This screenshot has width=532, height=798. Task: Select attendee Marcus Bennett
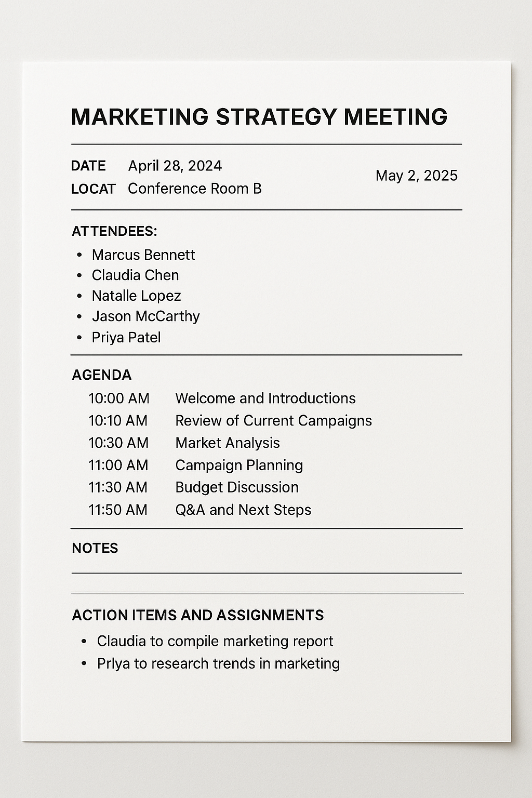143,255
